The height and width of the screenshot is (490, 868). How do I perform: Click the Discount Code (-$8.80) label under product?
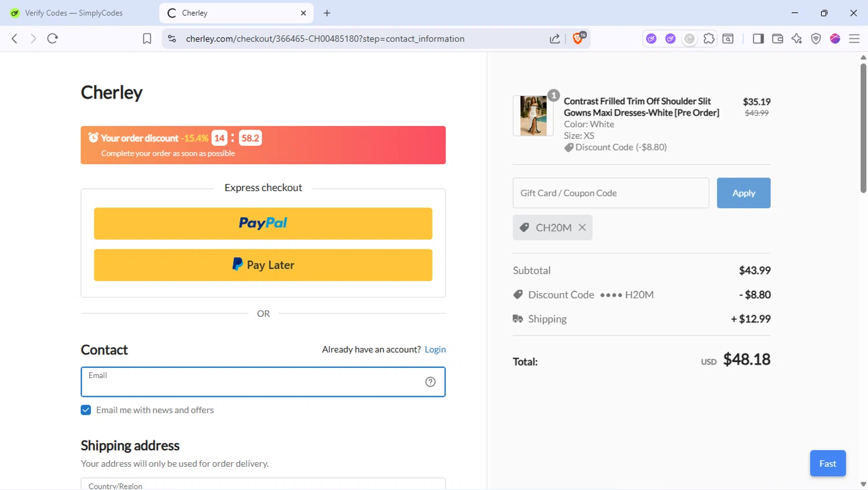coord(616,147)
